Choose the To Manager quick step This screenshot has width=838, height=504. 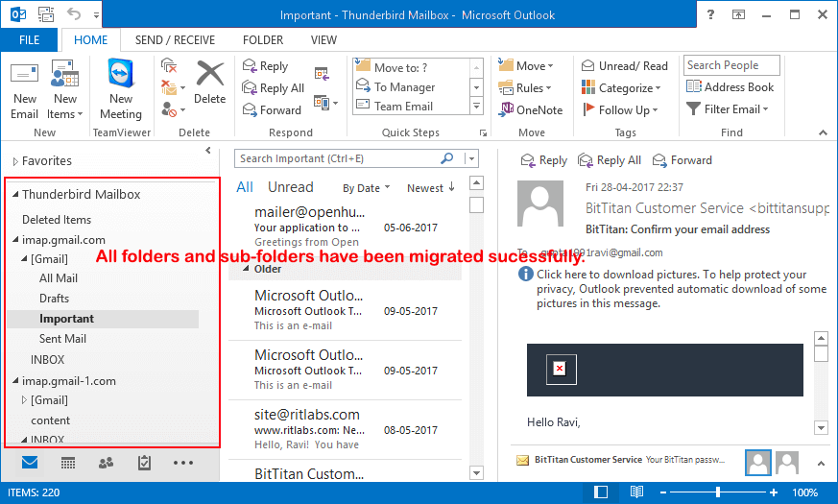411,86
